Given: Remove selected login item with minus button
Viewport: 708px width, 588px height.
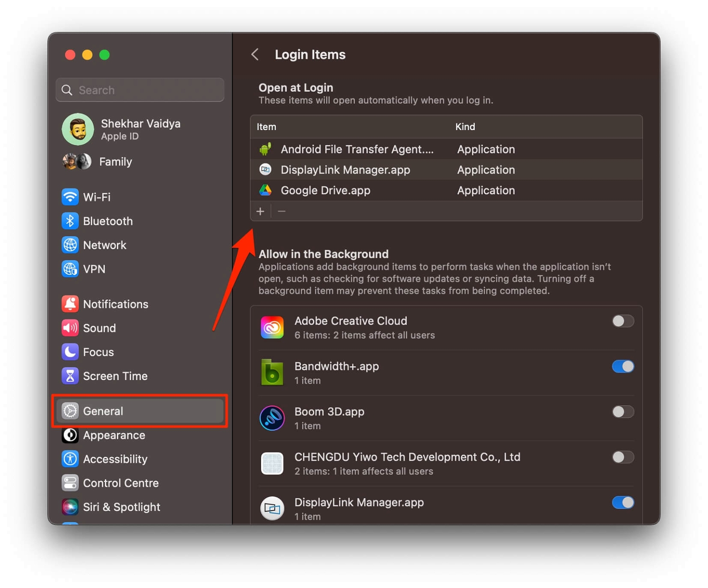Looking at the screenshot, I should click(282, 211).
